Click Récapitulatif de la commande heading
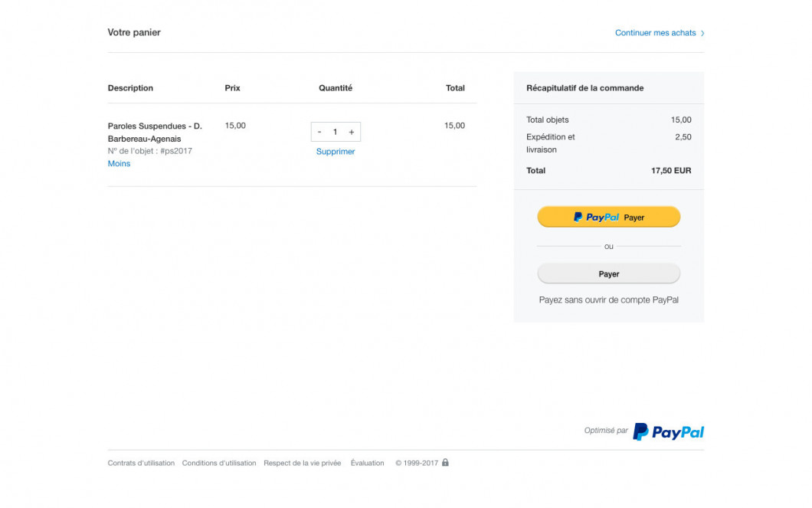 coord(584,88)
